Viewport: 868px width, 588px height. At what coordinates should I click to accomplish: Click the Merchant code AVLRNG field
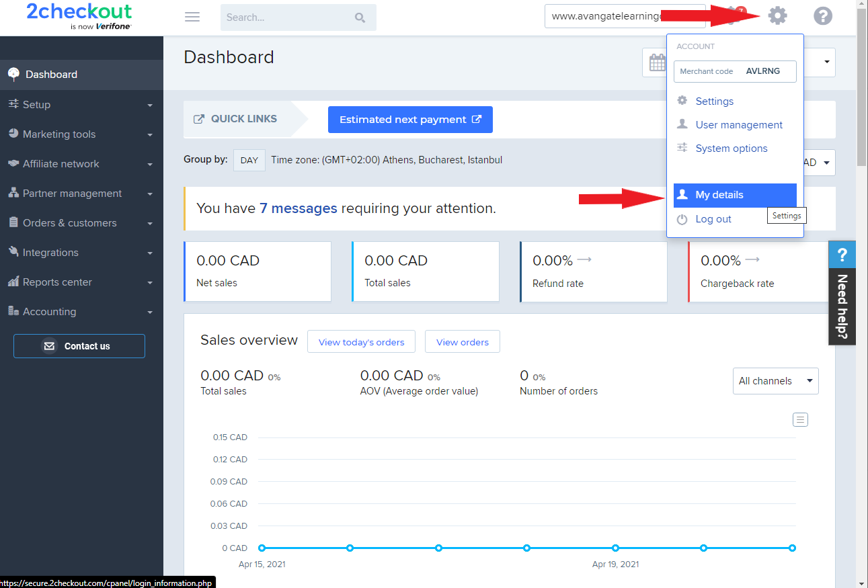(x=735, y=71)
